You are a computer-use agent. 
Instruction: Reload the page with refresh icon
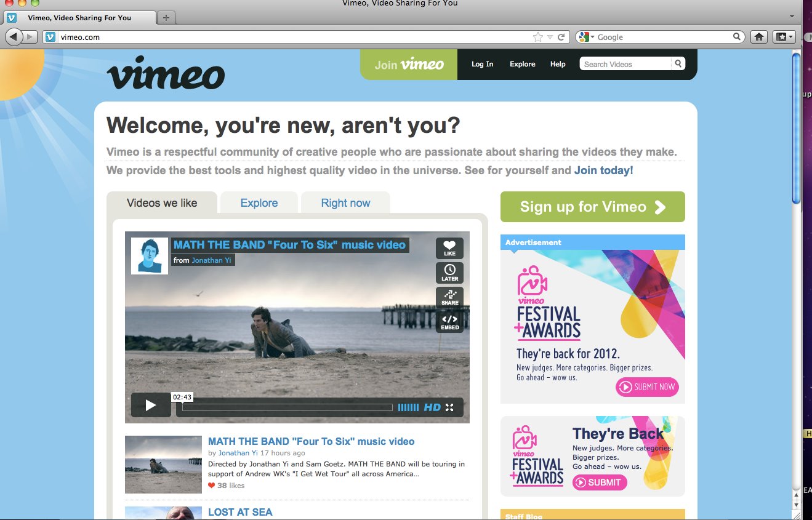coord(561,37)
